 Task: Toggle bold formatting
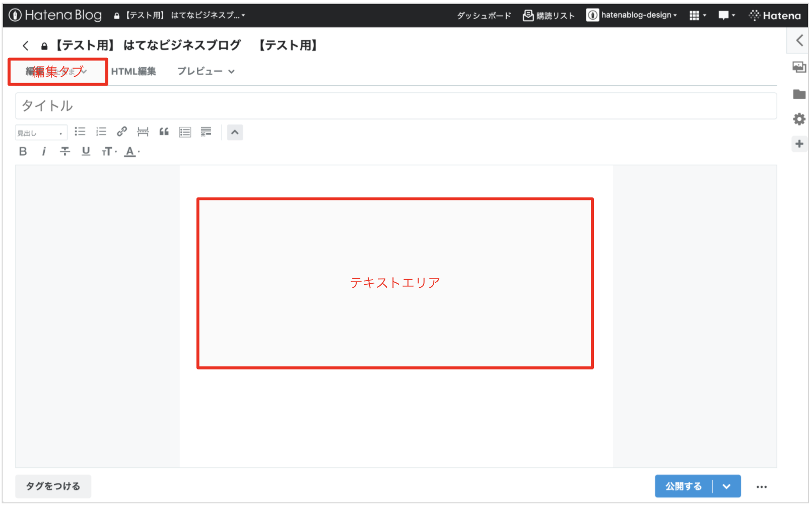click(x=23, y=152)
